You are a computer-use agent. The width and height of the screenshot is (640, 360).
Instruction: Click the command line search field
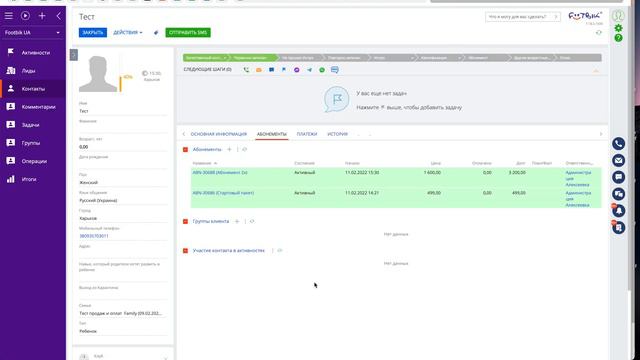click(x=522, y=17)
